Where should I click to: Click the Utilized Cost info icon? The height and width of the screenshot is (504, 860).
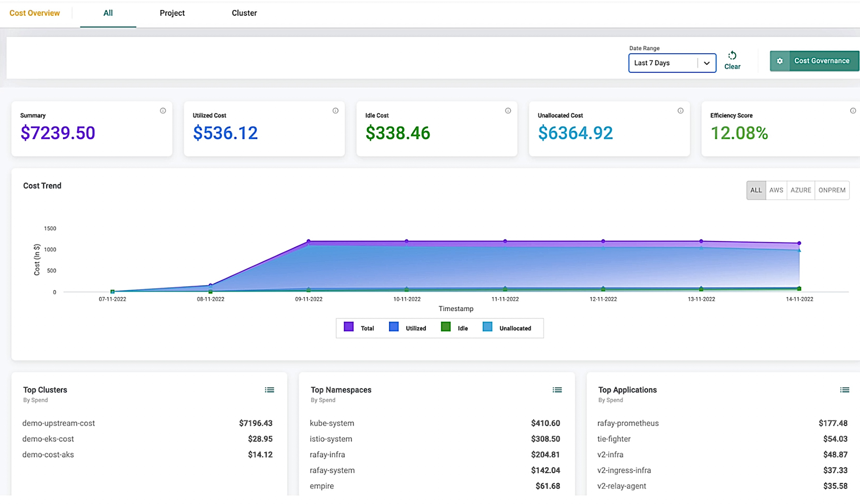[336, 110]
